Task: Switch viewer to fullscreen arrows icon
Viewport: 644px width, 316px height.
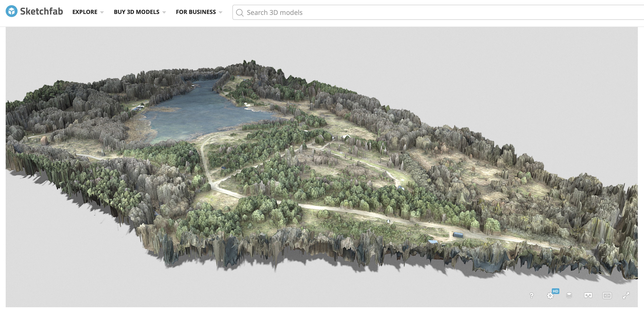Action: [626, 295]
